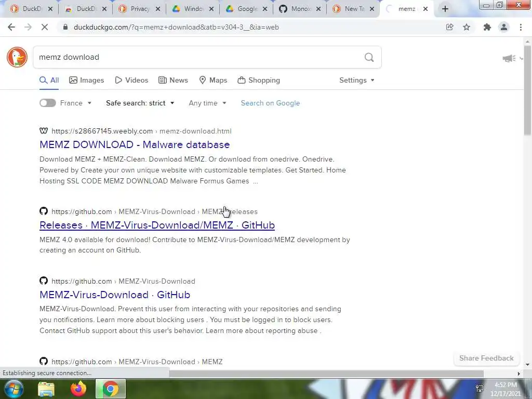Screen dimensions: 532x399
Task: Open File Explorer from the taskbar
Action: point(46,389)
